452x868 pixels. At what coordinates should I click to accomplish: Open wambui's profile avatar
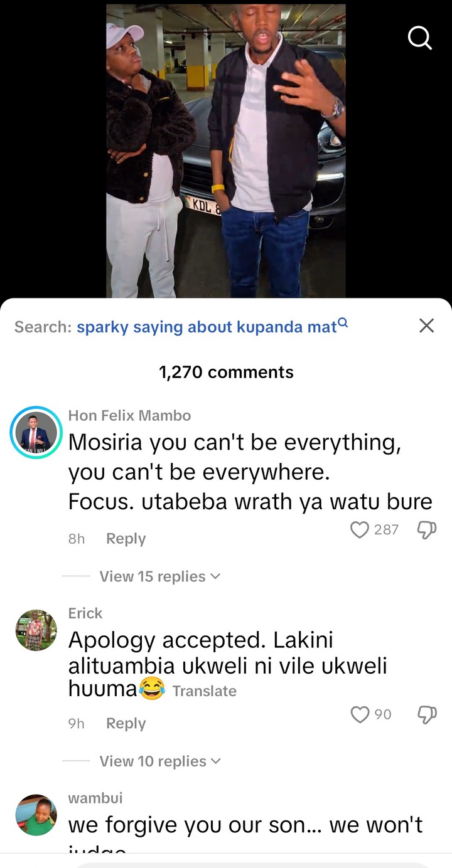[x=36, y=815]
